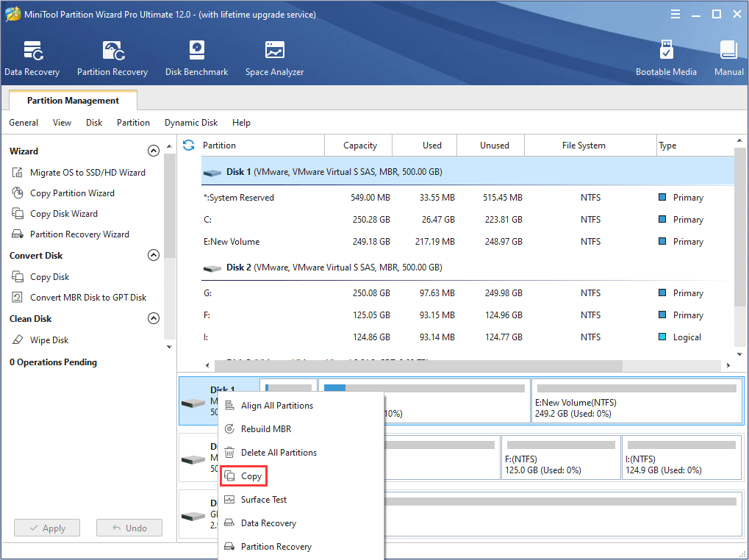The height and width of the screenshot is (560, 749).
Task: Open the hamburger menu in title bar
Action: (x=675, y=14)
